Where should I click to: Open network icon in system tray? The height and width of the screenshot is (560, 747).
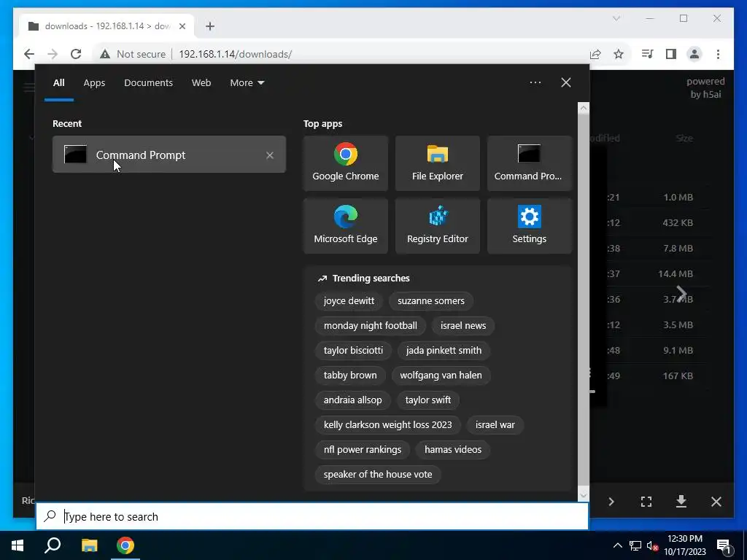[x=635, y=545]
